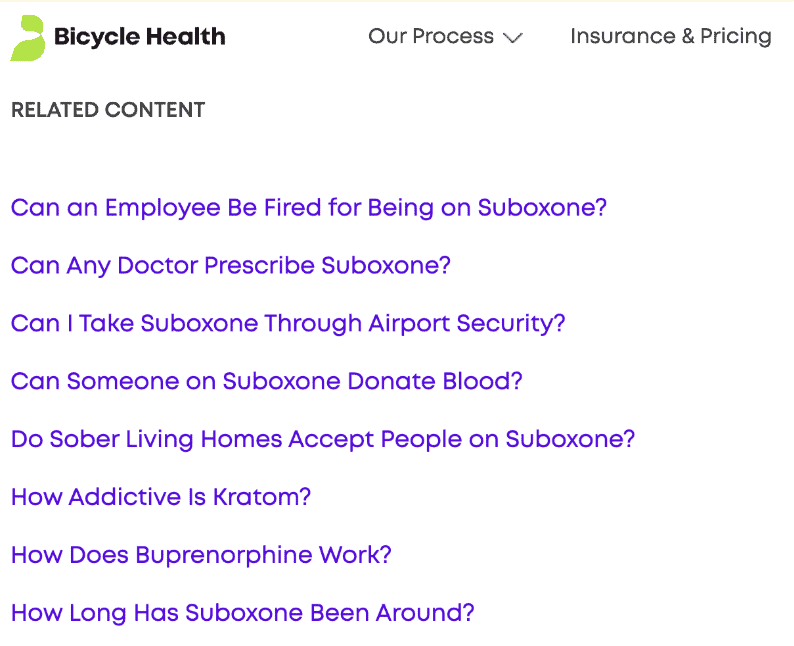The width and height of the screenshot is (794, 646).
Task: Open 'Can Any Doctor Prescribe Suboxone?' link
Action: tap(231, 266)
